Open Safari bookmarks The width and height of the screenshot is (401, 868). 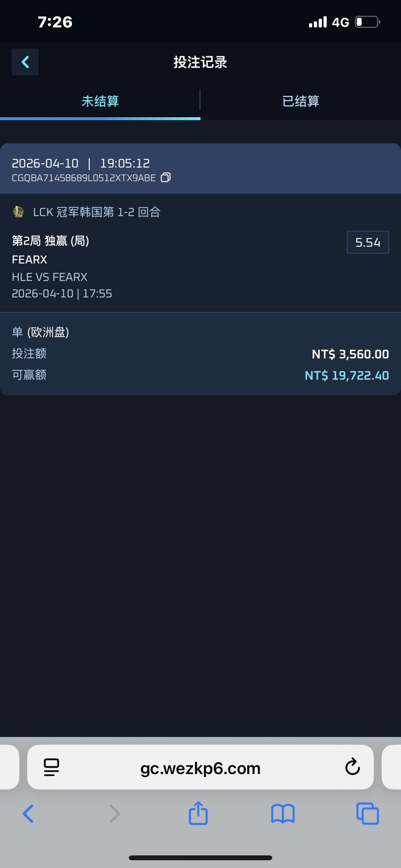click(x=283, y=814)
